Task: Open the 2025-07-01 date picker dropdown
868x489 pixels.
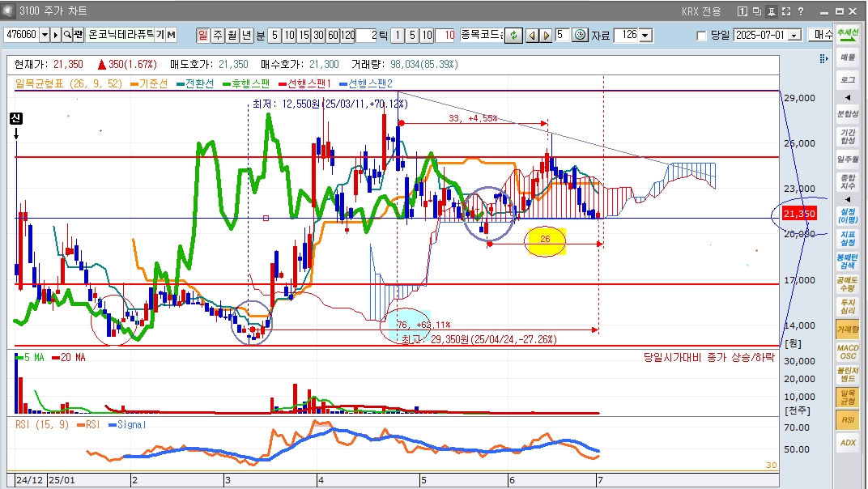Action: coord(794,36)
